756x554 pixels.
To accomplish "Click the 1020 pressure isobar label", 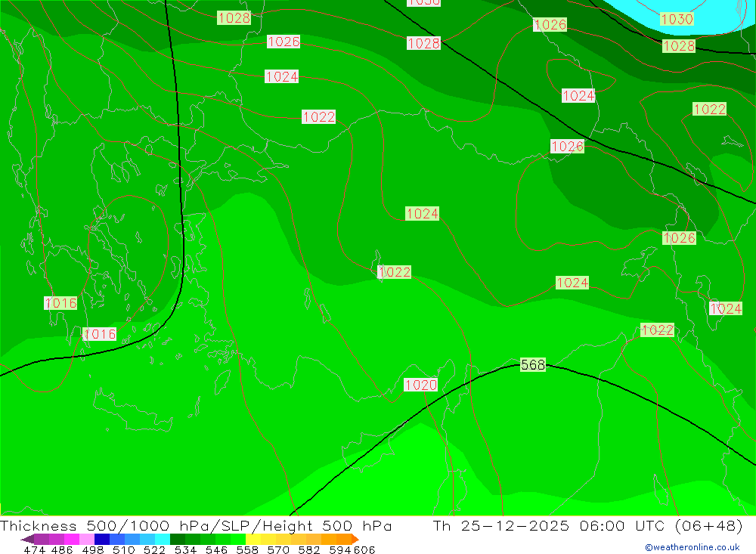I will coord(421,385).
